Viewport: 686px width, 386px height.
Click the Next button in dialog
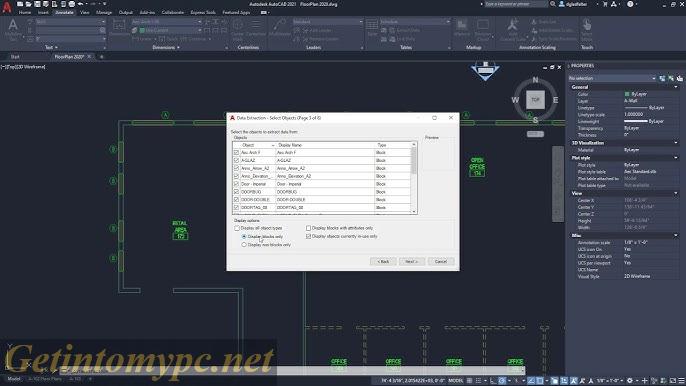pos(411,261)
